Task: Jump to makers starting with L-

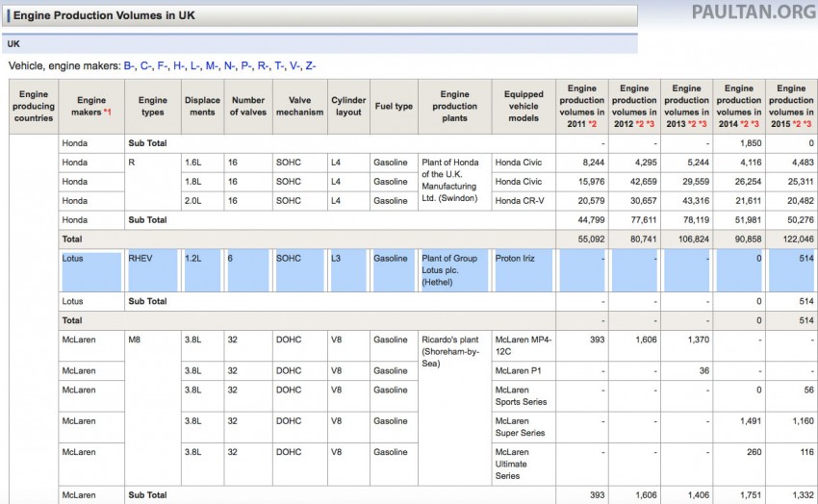Action: [x=195, y=66]
